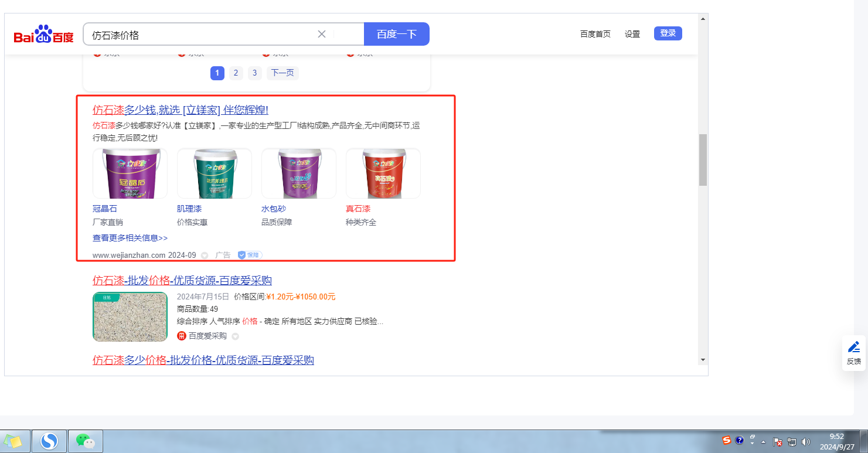Click the 登录 login button
Viewport: 868px width, 453px height.
[x=668, y=33]
